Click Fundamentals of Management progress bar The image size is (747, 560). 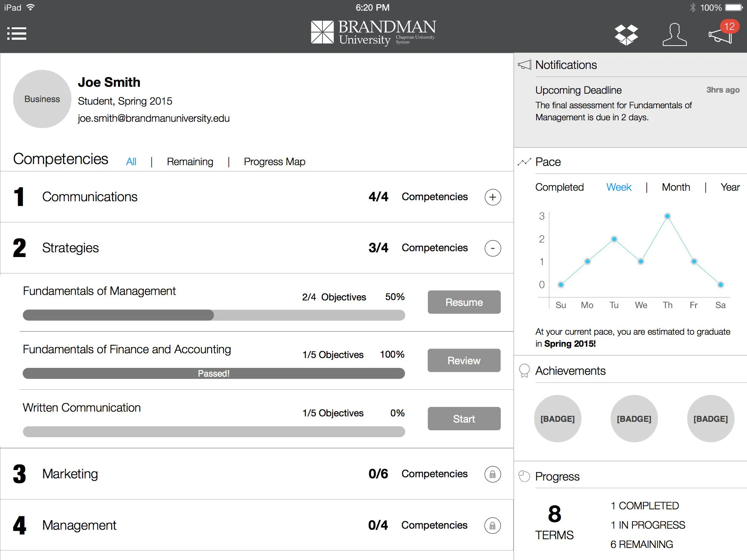click(x=214, y=315)
